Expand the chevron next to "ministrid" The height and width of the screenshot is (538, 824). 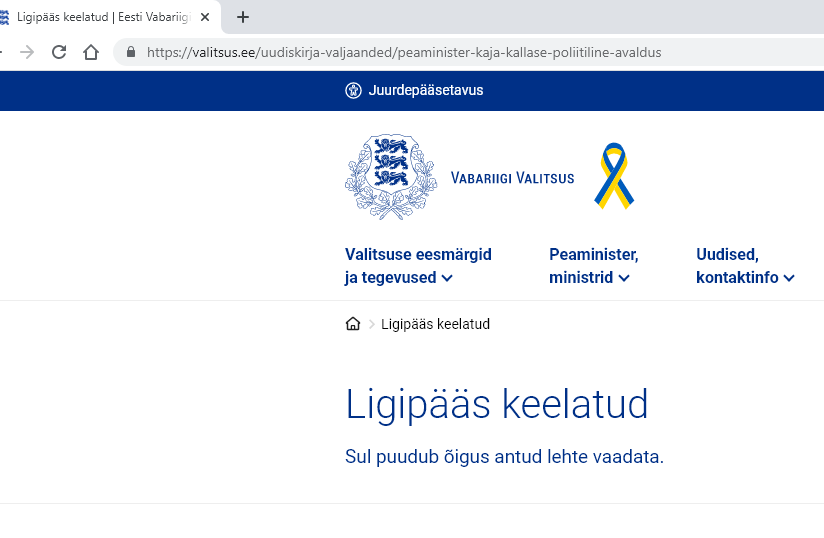click(x=624, y=279)
